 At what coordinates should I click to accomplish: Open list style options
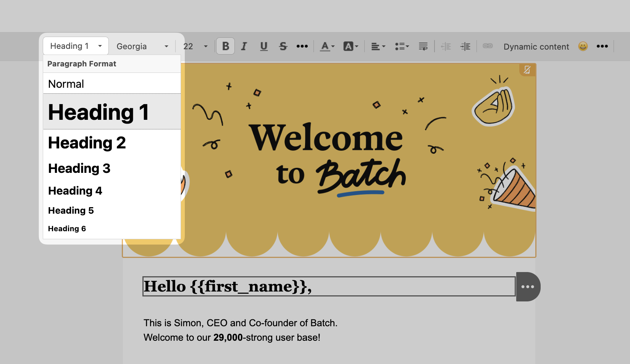402,46
